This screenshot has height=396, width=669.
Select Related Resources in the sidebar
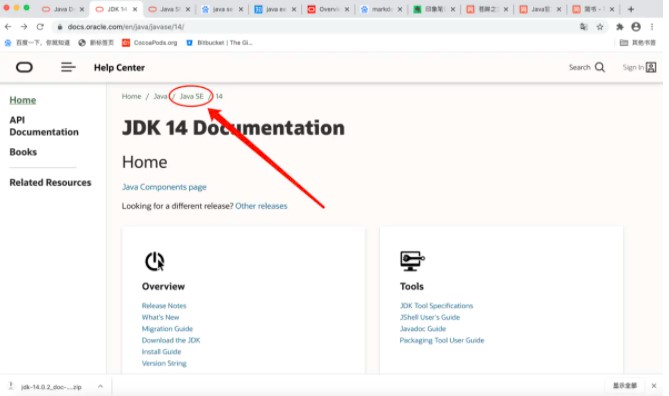[50, 183]
